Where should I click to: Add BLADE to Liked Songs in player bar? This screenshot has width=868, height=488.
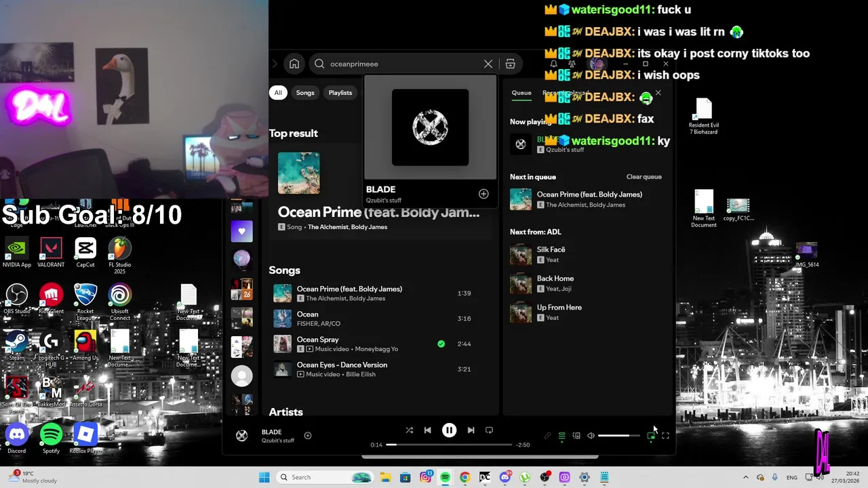coord(307,436)
